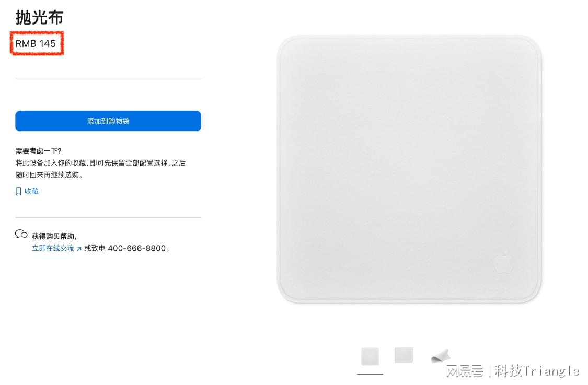Click the 抛光布 product title
The image size is (588, 385).
click(39, 18)
